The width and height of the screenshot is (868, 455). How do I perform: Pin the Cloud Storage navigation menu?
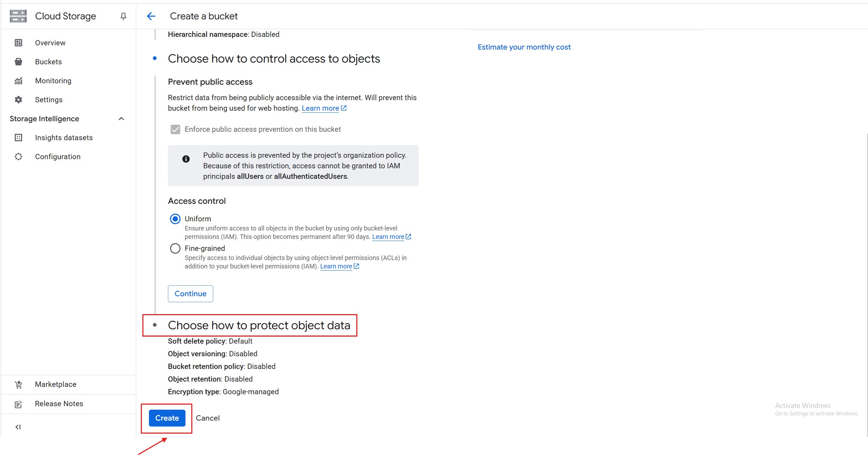pyautogui.click(x=123, y=16)
